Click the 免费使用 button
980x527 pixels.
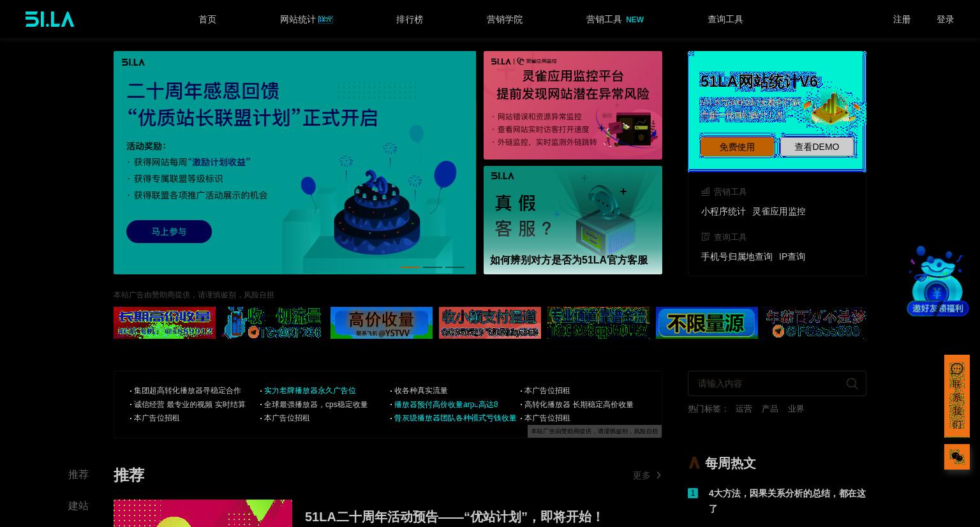tap(737, 147)
